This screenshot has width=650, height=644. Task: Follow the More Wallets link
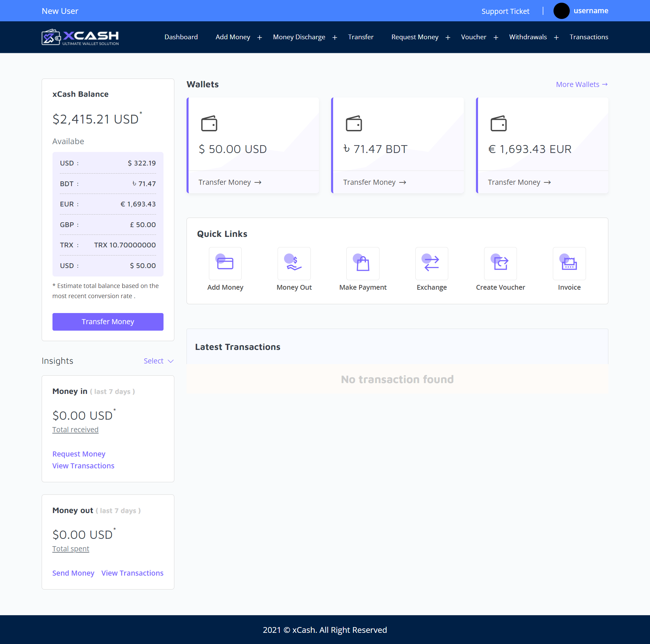click(x=582, y=84)
